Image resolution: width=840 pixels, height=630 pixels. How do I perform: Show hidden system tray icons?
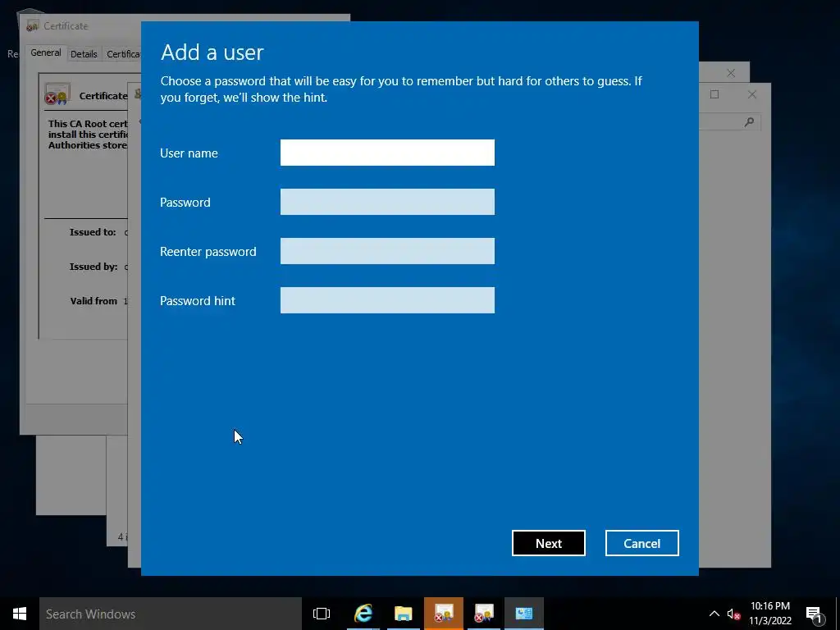[714, 614]
